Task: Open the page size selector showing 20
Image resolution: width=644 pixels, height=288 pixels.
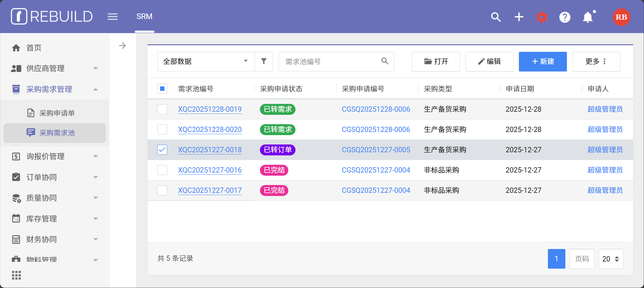Action: coord(611,259)
